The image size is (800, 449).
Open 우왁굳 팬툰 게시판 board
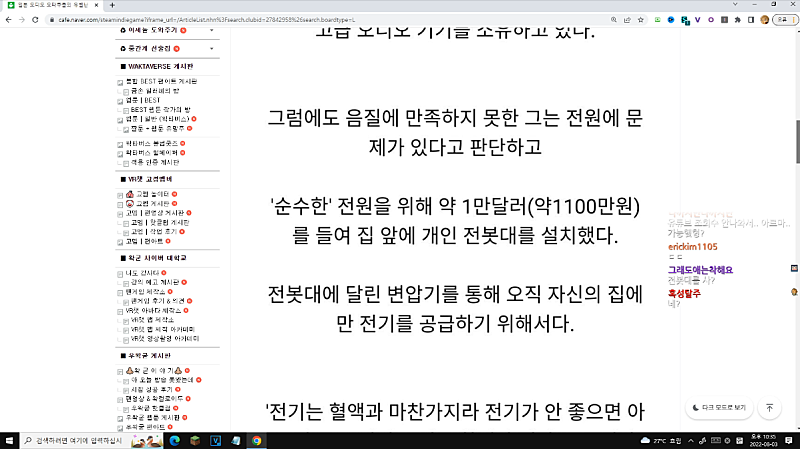point(153,418)
